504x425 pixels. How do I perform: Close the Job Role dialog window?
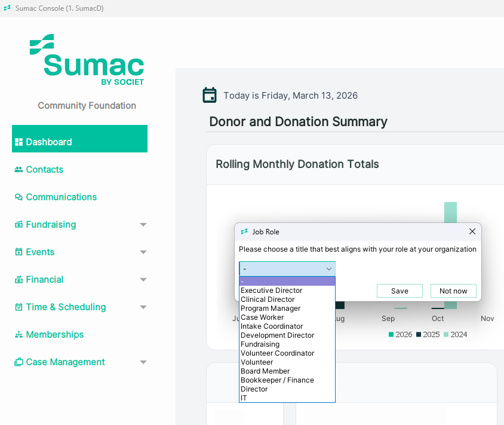(x=472, y=231)
